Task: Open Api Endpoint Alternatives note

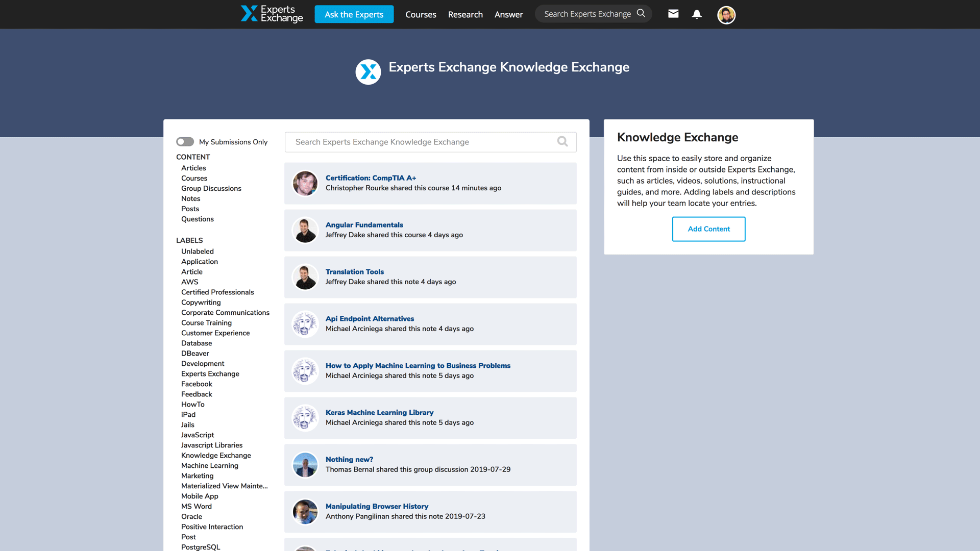Action: 370,318
